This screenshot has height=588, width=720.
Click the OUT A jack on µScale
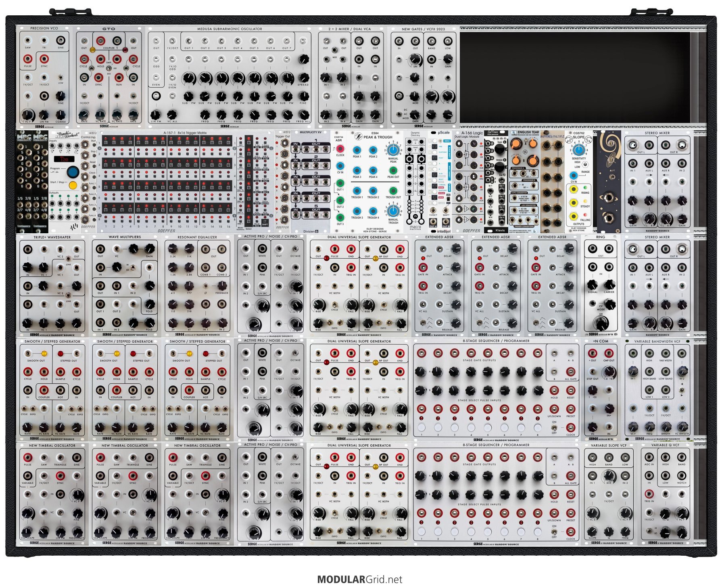pyautogui.click(x=433, y=221)
